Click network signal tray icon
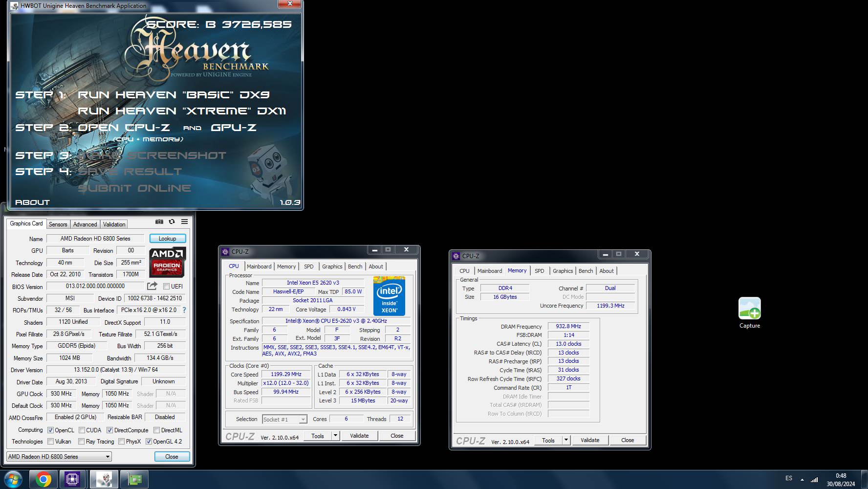The image size is (868, 489). tap(814, 479)
